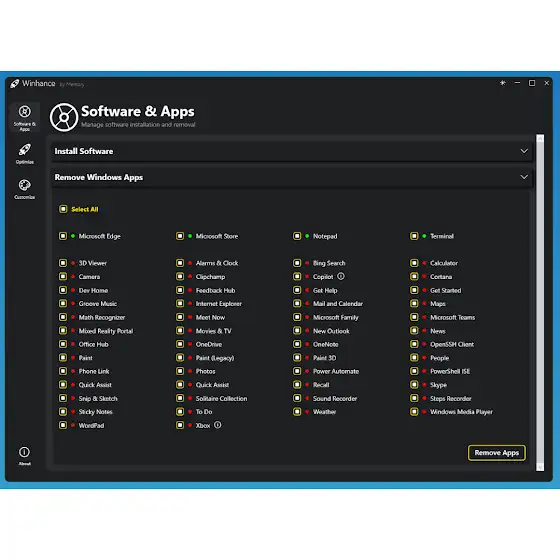560x560 pixels.
Task: Click the New Outlook label
Action: (331, 331)
